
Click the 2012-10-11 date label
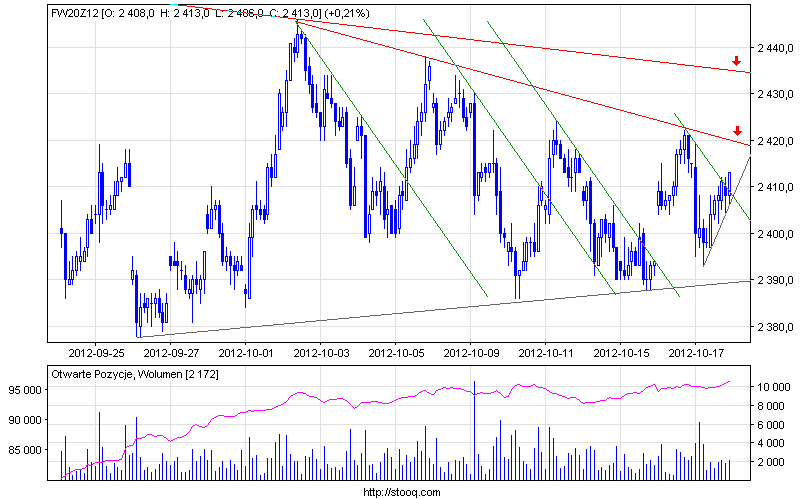click(x=546, y=353)
